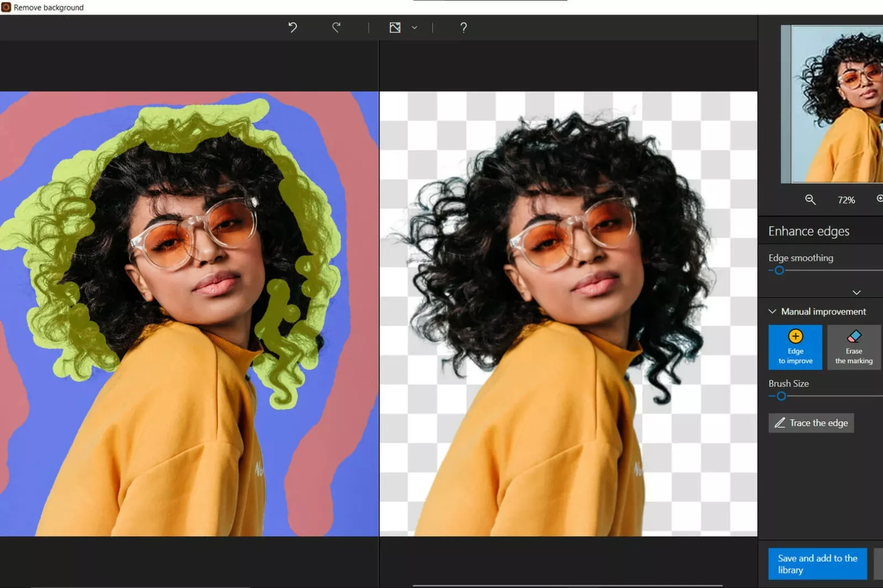Click the Edge smoothing slider handle
Viewport: 883px width, 588px height.
(779, 270)
